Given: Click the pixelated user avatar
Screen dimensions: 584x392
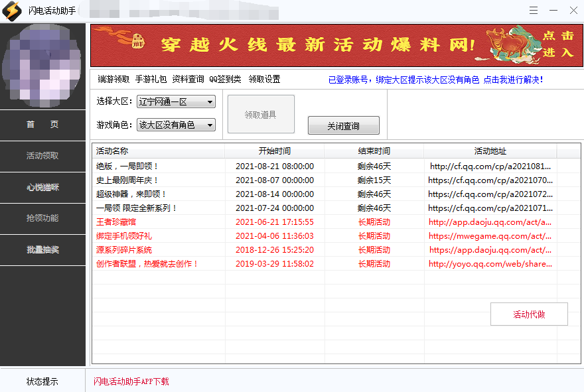Looking at the screenshot, I should (42, 66).
